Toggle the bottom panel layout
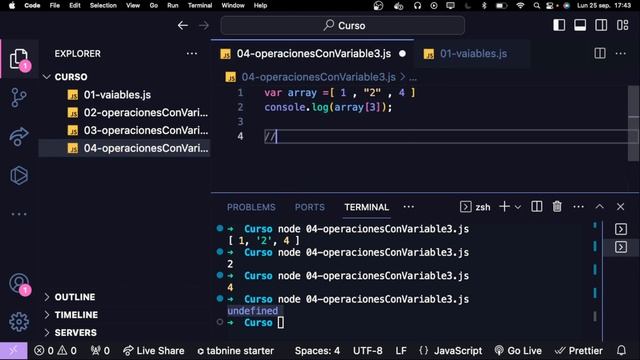This screenshot has height=360, width=640. pos(580,25)
